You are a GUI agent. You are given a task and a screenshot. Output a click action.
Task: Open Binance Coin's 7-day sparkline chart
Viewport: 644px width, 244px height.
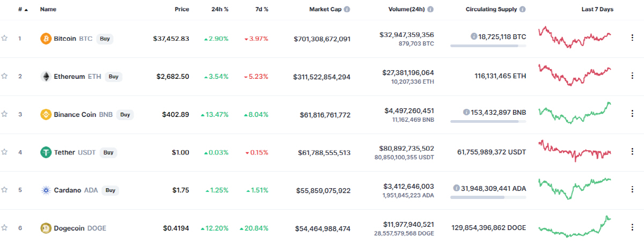click(575, 113)
